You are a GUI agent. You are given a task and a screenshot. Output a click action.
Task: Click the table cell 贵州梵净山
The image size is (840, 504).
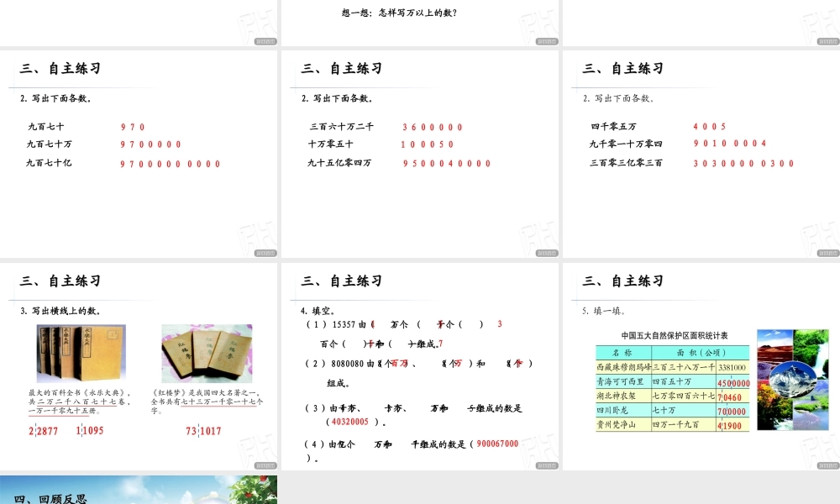623,425
